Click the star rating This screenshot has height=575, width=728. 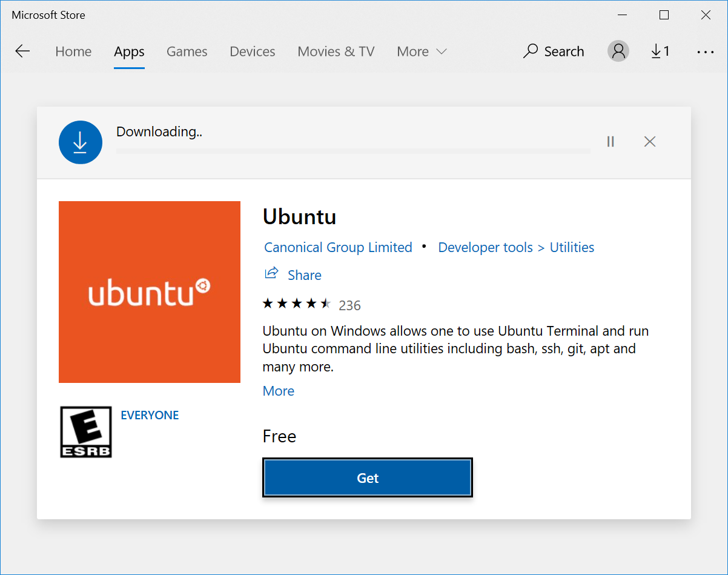click(297, 304)
